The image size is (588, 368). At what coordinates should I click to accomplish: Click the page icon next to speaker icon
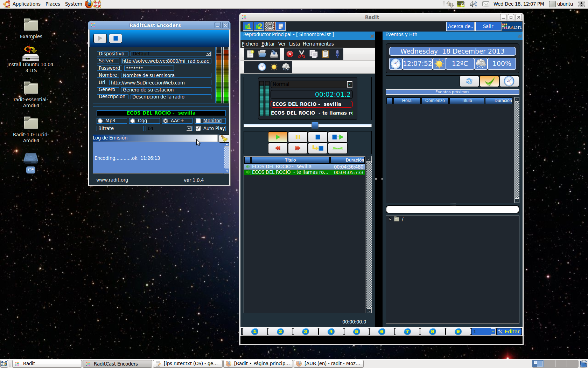(281, 26)
